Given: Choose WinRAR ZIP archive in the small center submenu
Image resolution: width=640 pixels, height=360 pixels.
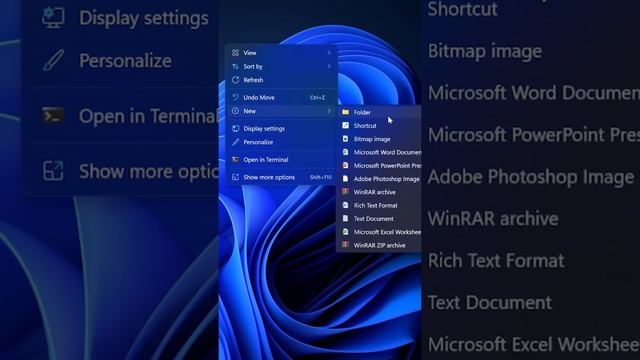Looking at the screenshot, I should tap(380, 245).
